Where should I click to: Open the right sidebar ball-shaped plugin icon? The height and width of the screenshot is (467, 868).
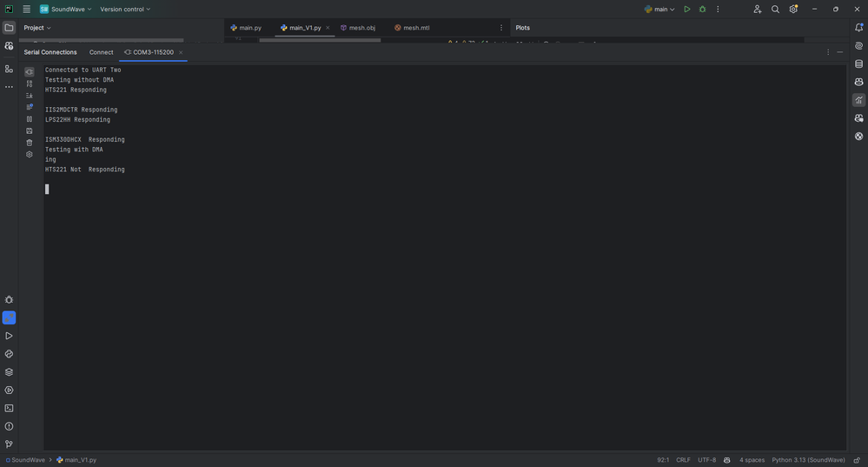click(x=858, y=137)
